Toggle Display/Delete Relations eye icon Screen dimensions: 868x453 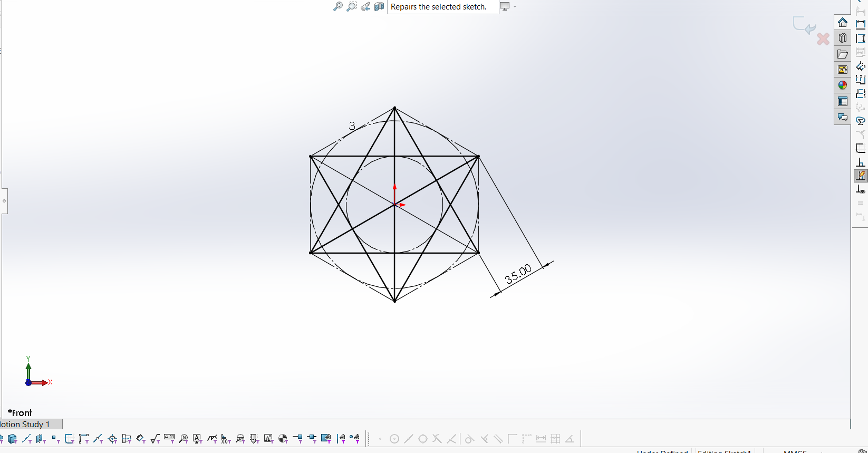tap(860, 190)
